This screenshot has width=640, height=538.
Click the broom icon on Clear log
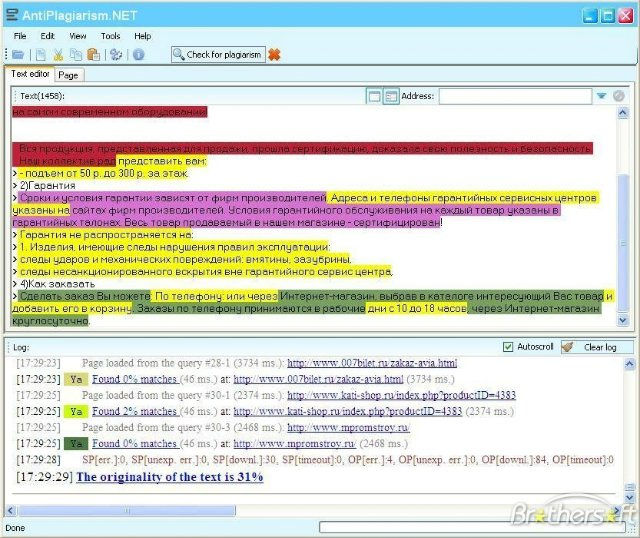click(x=568, y=347)
